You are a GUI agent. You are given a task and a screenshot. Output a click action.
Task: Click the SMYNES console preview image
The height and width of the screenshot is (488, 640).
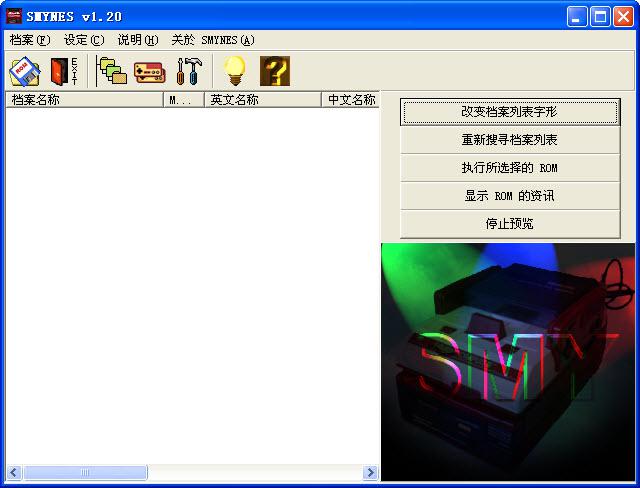coord(508,362)
